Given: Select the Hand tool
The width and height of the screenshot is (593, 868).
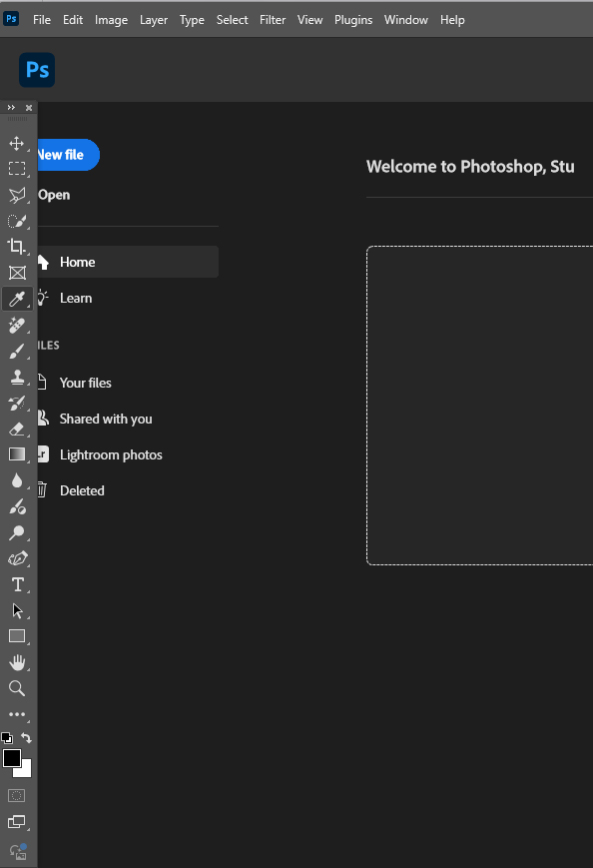Looking at the screenshot, I should tap(16, 662).
